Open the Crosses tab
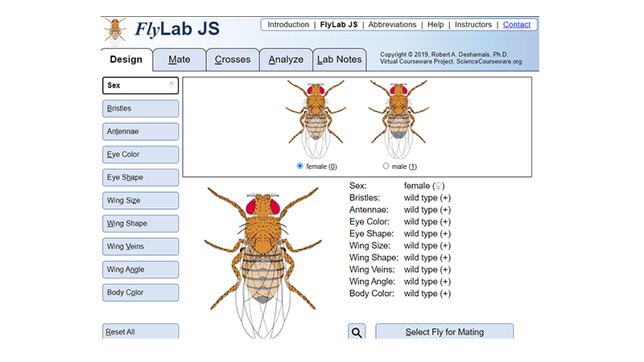Viewport: 644px width, 362px height. (233, 60)
